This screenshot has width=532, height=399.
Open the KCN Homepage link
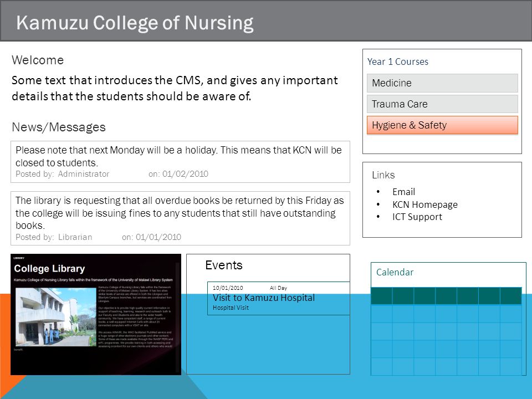(x=425, y=204)
